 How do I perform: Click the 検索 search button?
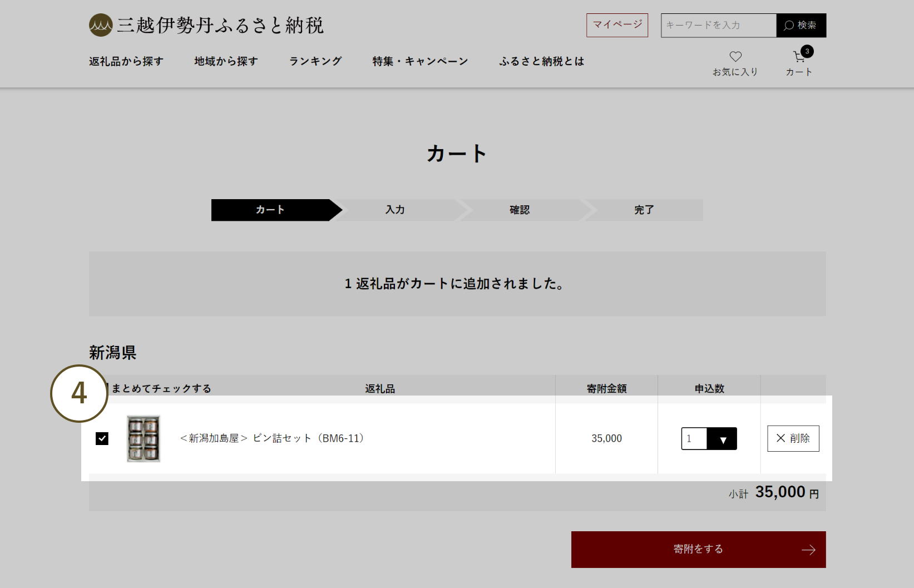[801, 26]
